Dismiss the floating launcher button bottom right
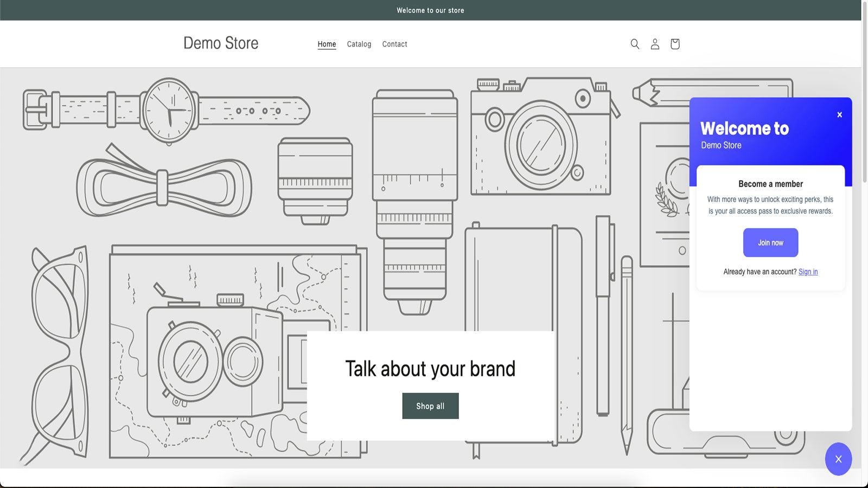This screenshot has width=868, height=488. (x=838, y=459)
